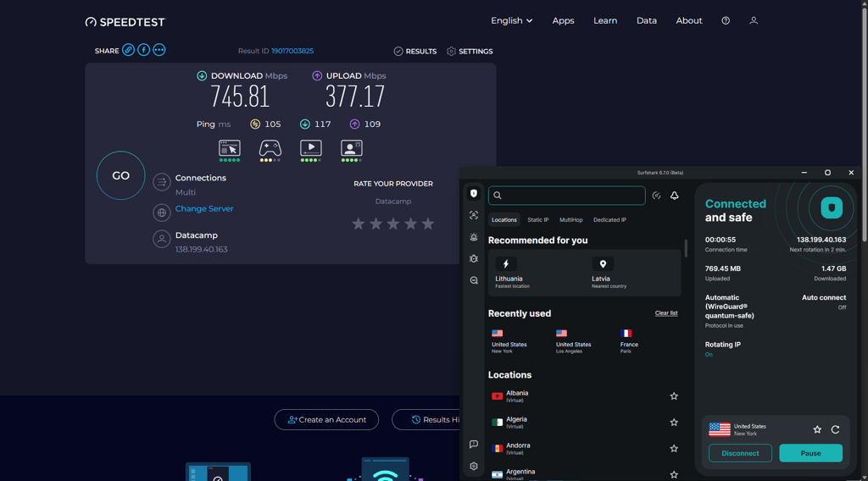
Task: Click the video chat quality icon
Action: point(352,148)
